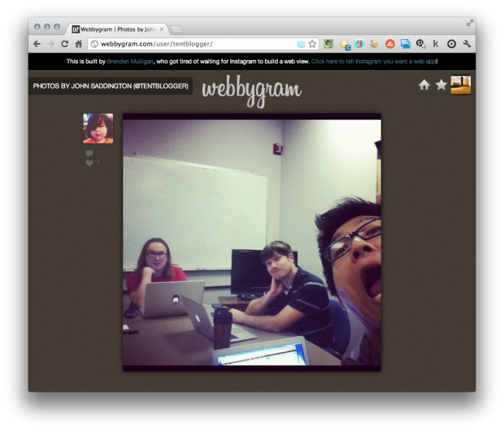
Task: Click the 'k' extension icon
Action: click(x=436, y=44)
